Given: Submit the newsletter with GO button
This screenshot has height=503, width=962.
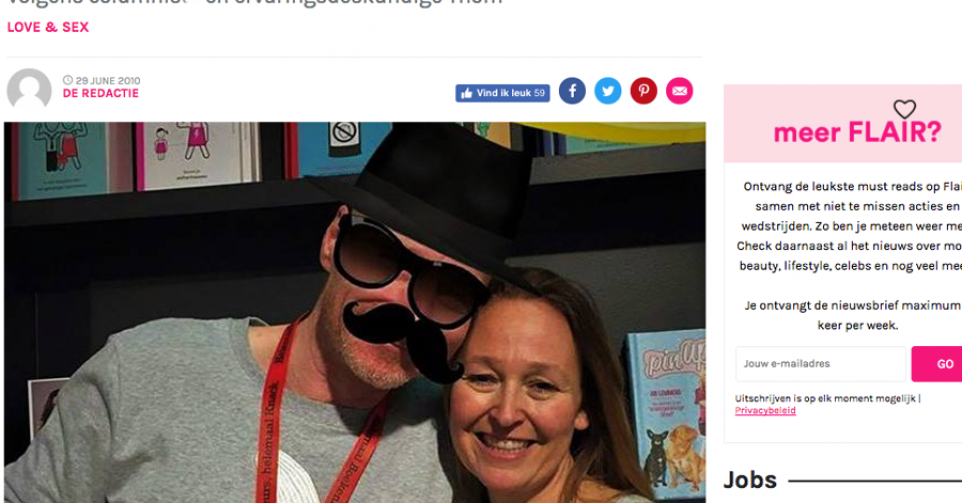Looking at the screenshot, I should tap(937, 364).
